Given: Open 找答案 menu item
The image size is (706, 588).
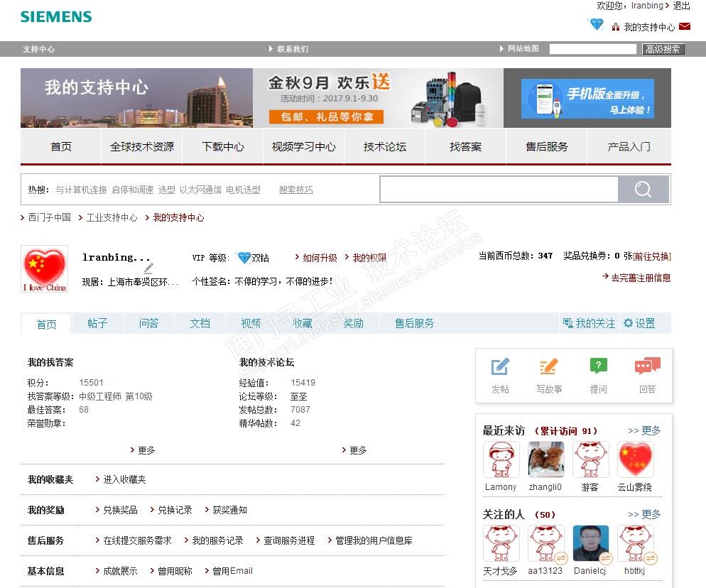Looking at the screenshot, I should (465, 147).
